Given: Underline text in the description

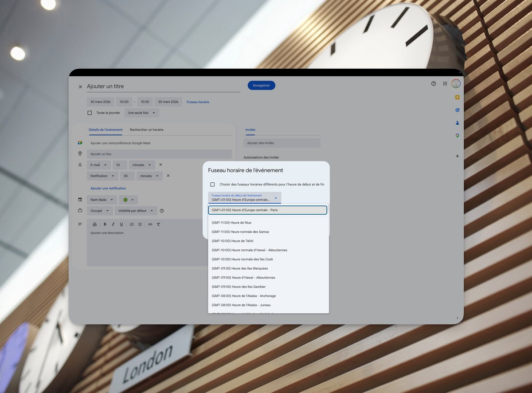Looking at the screenshot, I should (x=121, y=224).
